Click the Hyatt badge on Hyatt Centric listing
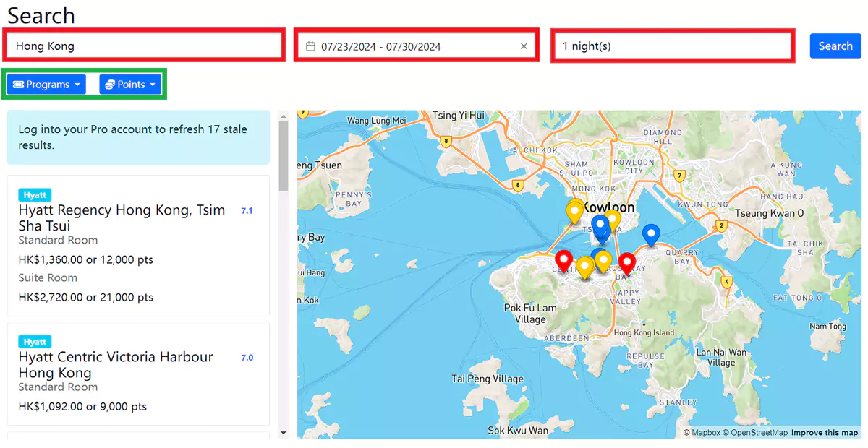The width and height of the screenshot is (868, 448). (35, 341)
